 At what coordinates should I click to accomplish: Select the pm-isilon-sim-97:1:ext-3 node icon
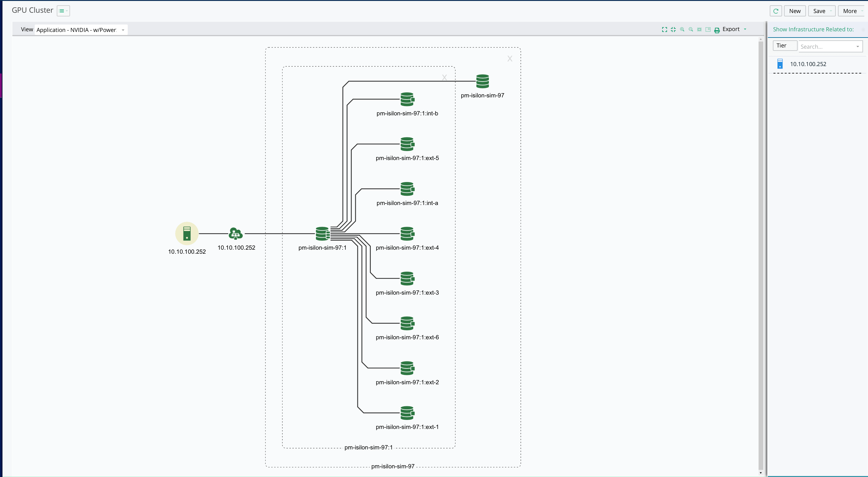pos(407,278)
